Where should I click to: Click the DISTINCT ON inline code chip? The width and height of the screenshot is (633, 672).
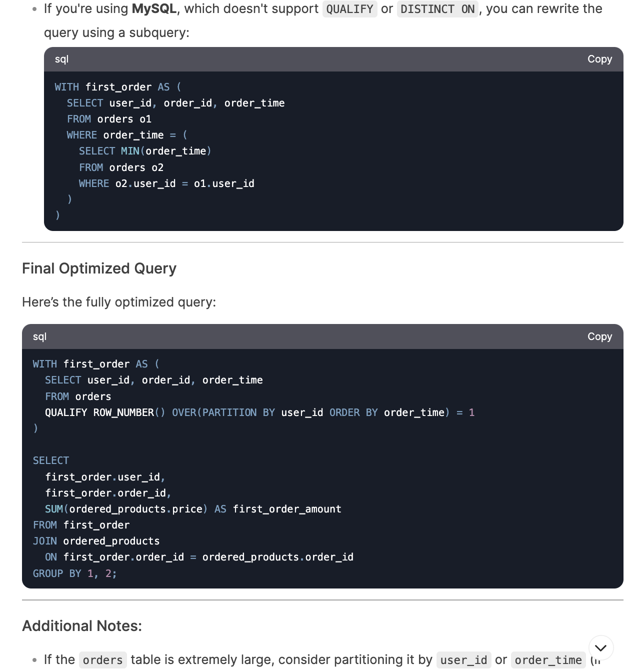437,9
